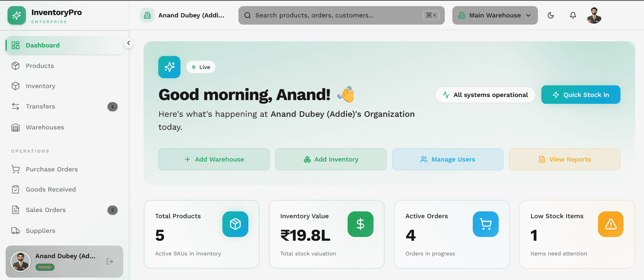The width and height of the screenshot is (644, 280).
Task: Collapse the sidebar using the chevron button
Action: (x=129, y=43)
